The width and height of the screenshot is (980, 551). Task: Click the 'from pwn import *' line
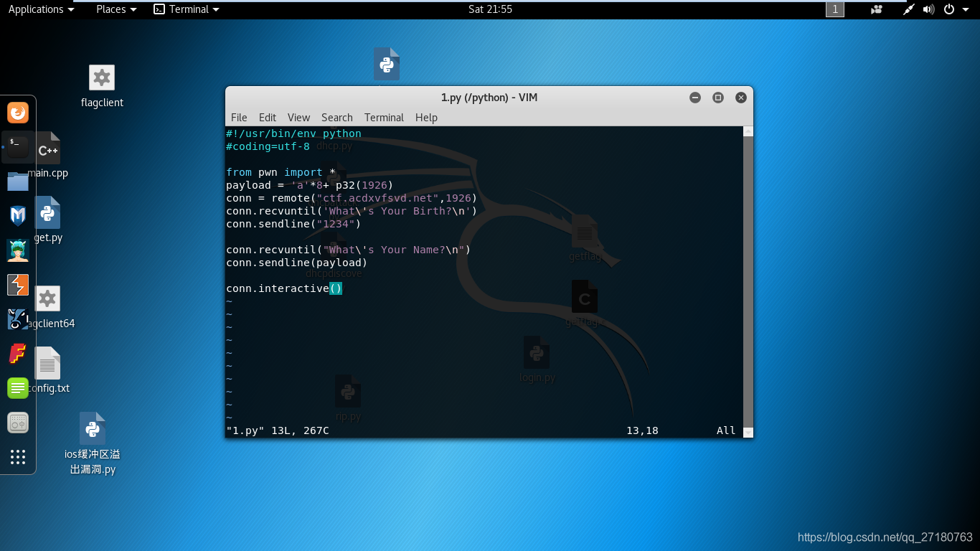pyautogui.click(x=281, y=172)
